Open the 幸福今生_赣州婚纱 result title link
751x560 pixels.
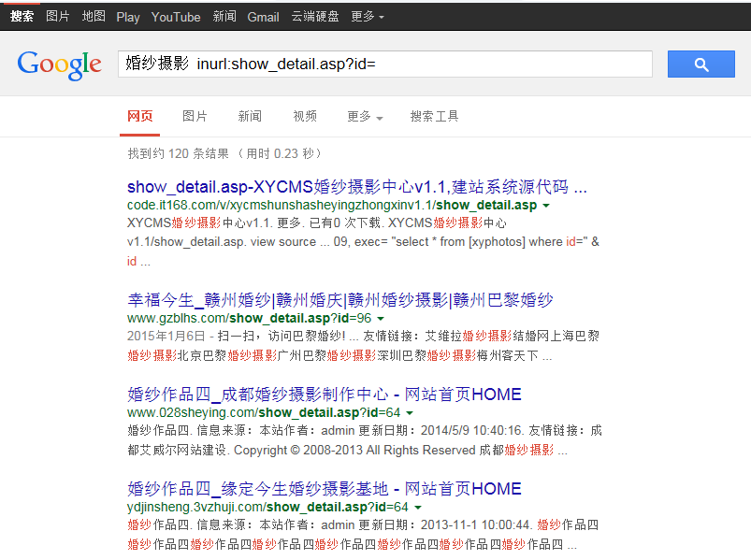pyautogui.click(x=340, y=300)
